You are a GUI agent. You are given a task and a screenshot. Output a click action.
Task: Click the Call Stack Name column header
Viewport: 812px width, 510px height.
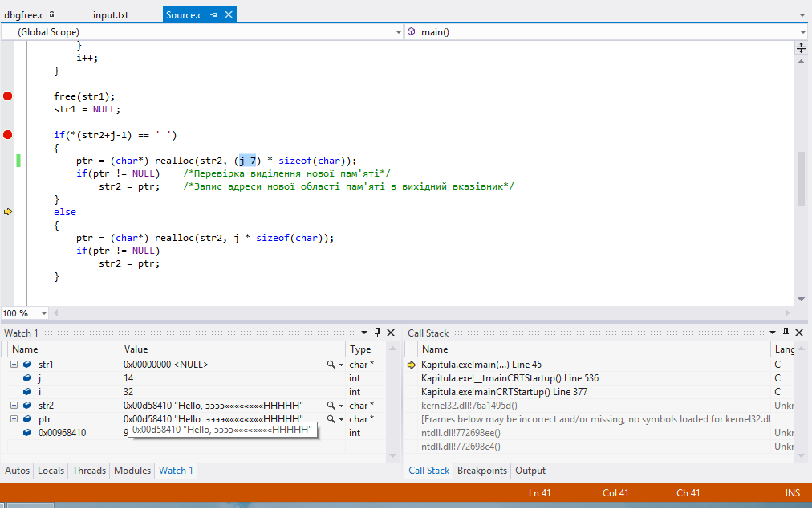click(594, 349)
